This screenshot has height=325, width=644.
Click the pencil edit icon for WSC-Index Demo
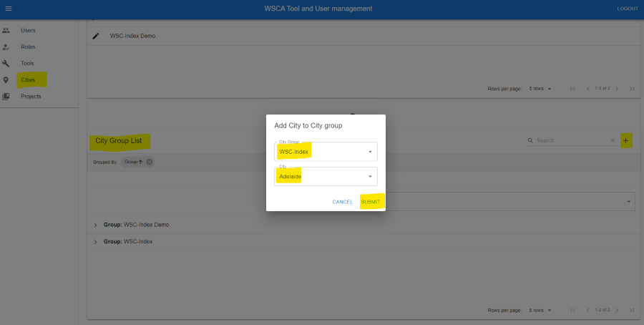pyautogui.click(x=96, y=36)
